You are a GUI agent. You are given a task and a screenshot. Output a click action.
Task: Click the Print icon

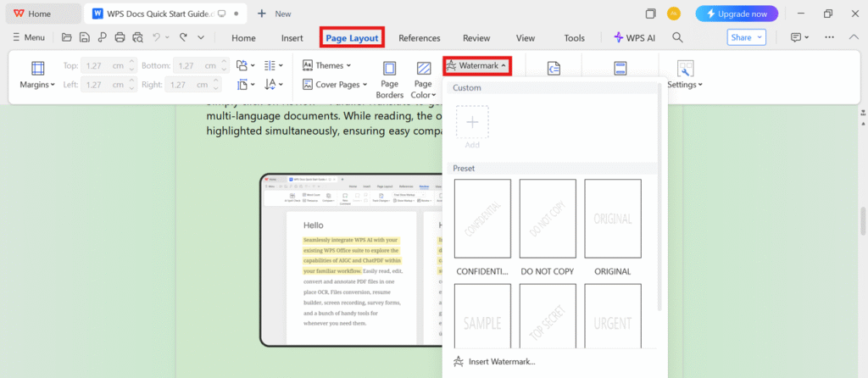[120, 37]
